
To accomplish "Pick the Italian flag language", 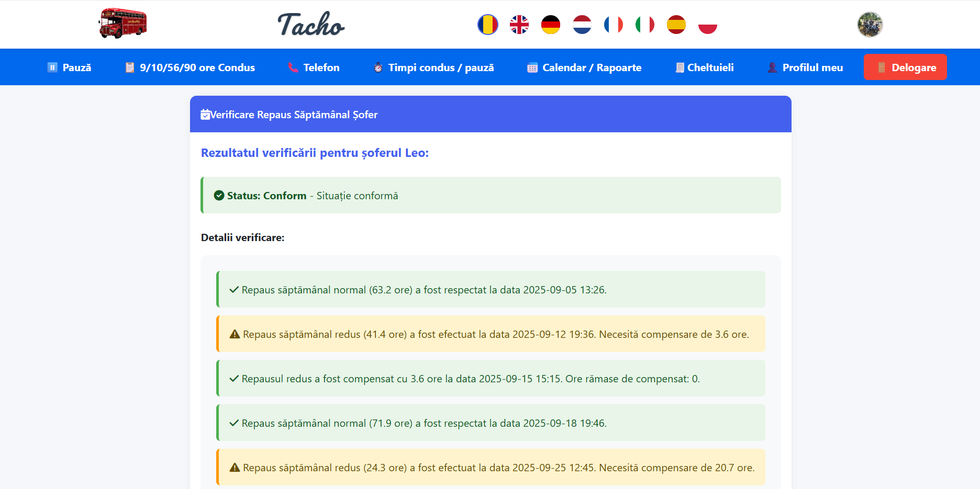I will click(x=644, y=25).
